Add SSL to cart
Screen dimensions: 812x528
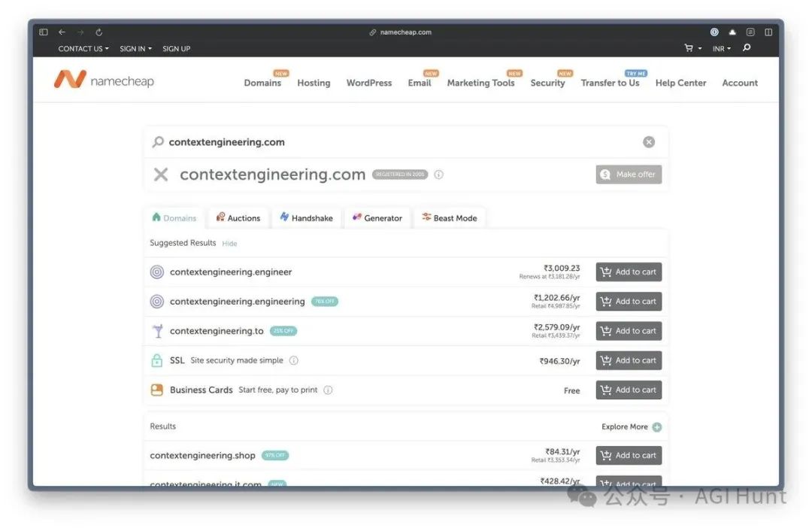[629, 360]
